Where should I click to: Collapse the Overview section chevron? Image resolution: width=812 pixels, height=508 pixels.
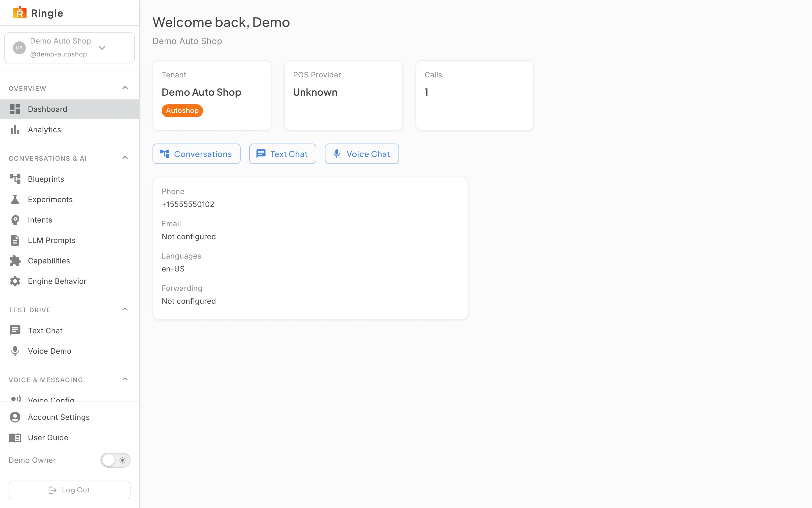pyautogui.click(x=125, y=88)
